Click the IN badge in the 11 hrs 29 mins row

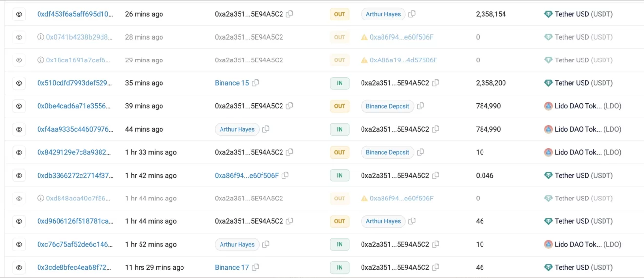340,267
